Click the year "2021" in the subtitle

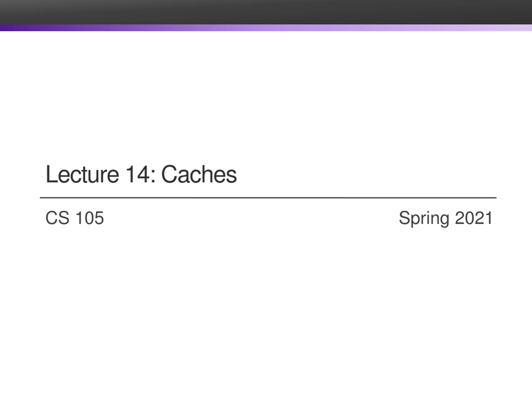click(x=474, y=218)
